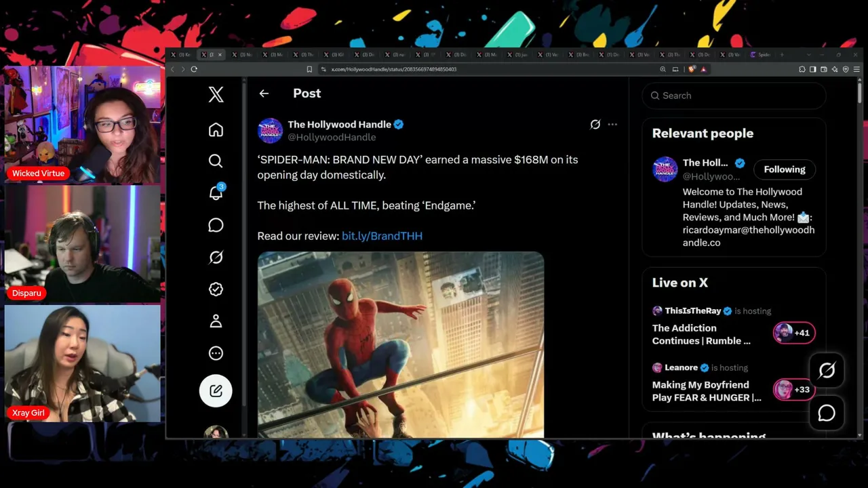The width and height of the screenshot is (868, 488).
Task: Toggle the Following button
Action: [x=785, y=169]
